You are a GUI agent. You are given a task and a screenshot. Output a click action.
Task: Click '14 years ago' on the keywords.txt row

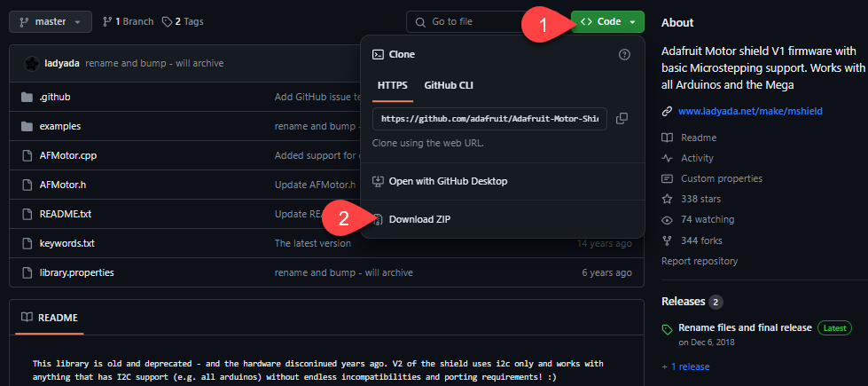(604, 243)
